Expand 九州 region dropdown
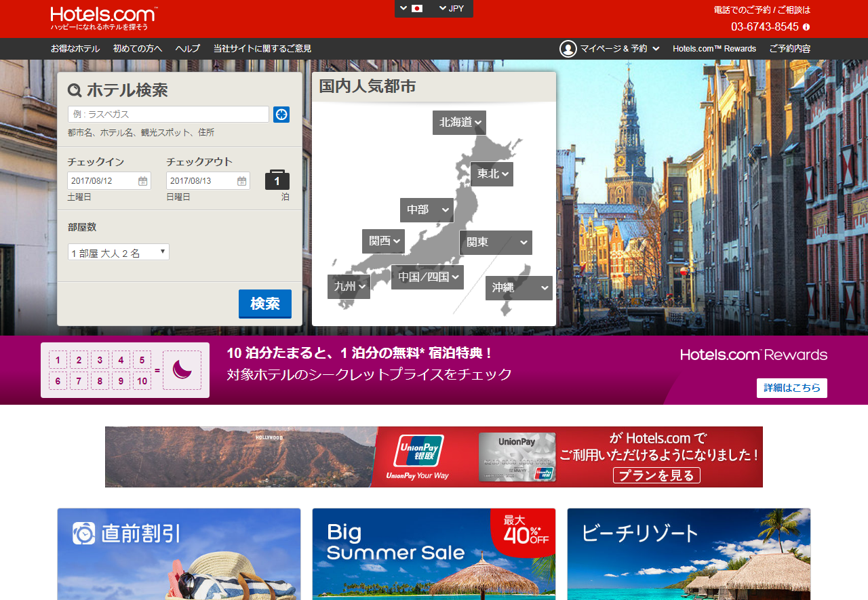 point(349,287)
